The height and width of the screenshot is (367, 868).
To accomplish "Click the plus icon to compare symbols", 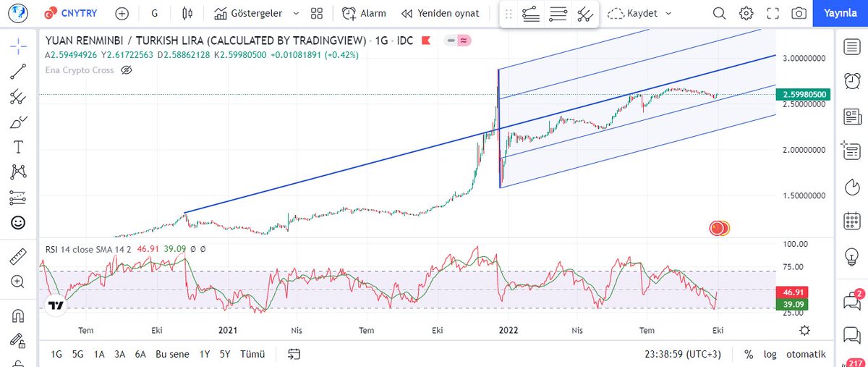I will point(122,13).
